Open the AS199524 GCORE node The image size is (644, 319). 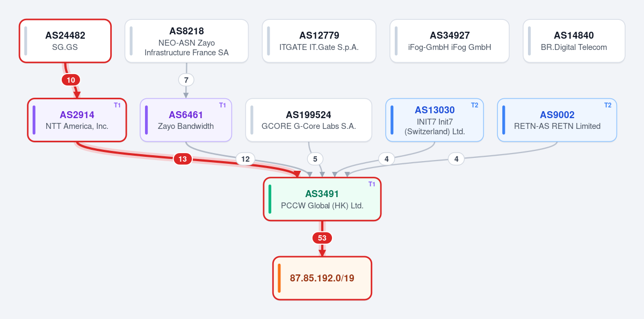tap(309, 120)
